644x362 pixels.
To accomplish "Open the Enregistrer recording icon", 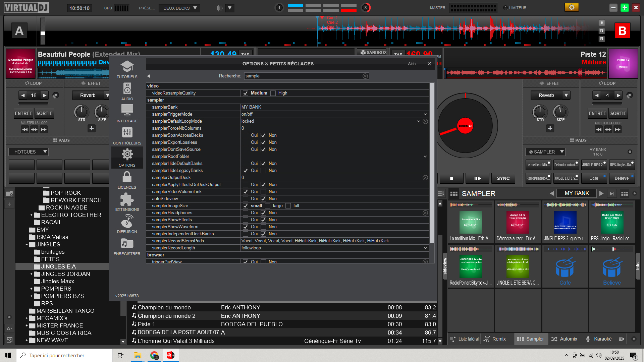I will [127, 243].
